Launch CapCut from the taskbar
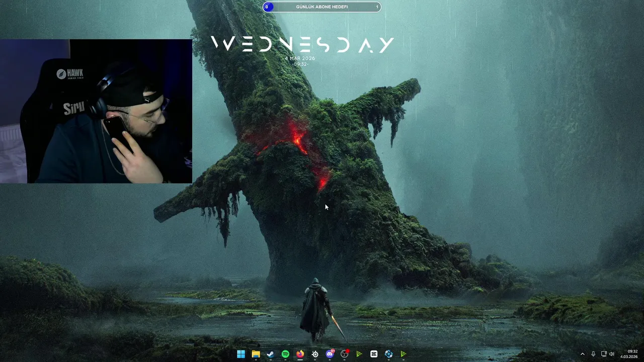Screen dimensions: 644x362 tap(374, 354)
